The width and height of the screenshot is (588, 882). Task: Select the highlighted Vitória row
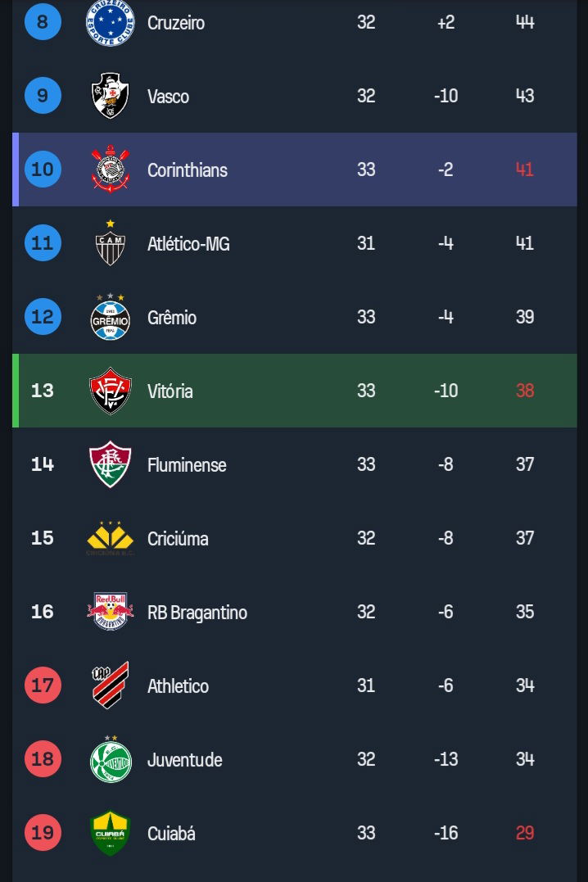(x=295, y=391)
